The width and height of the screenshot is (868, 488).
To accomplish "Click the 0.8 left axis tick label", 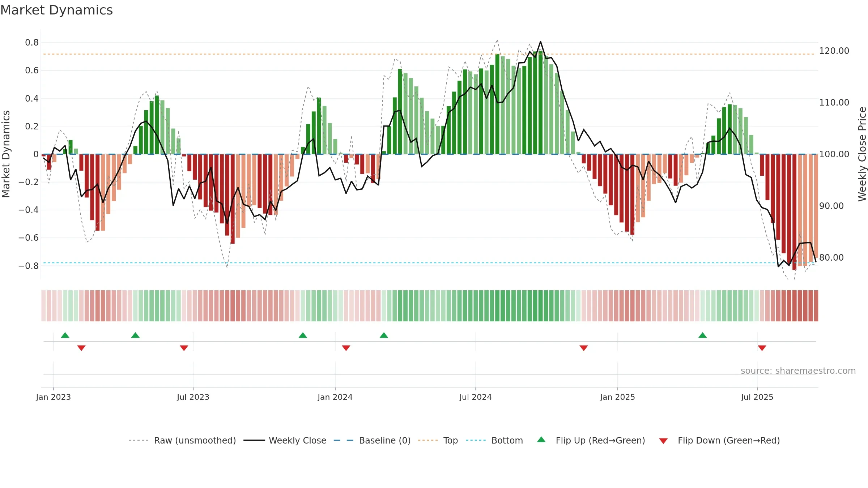I will coord(32,43).
